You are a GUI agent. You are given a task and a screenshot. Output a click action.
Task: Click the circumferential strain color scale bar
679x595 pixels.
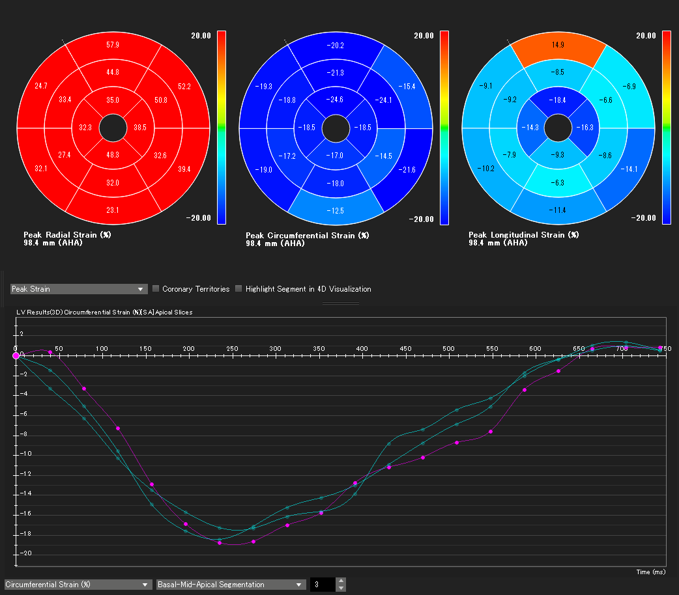(x=444, y=127)
